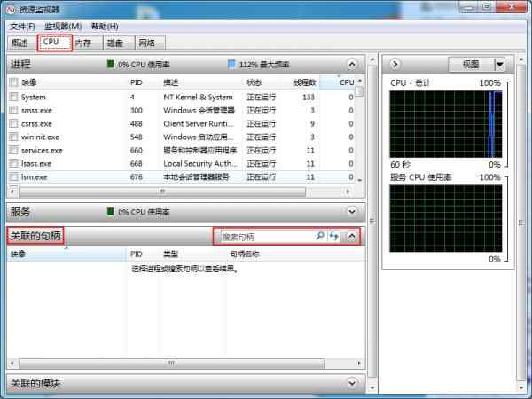Sort handles by 类型 column
This screenshot has width=532, height=399.
coord(170,254)
